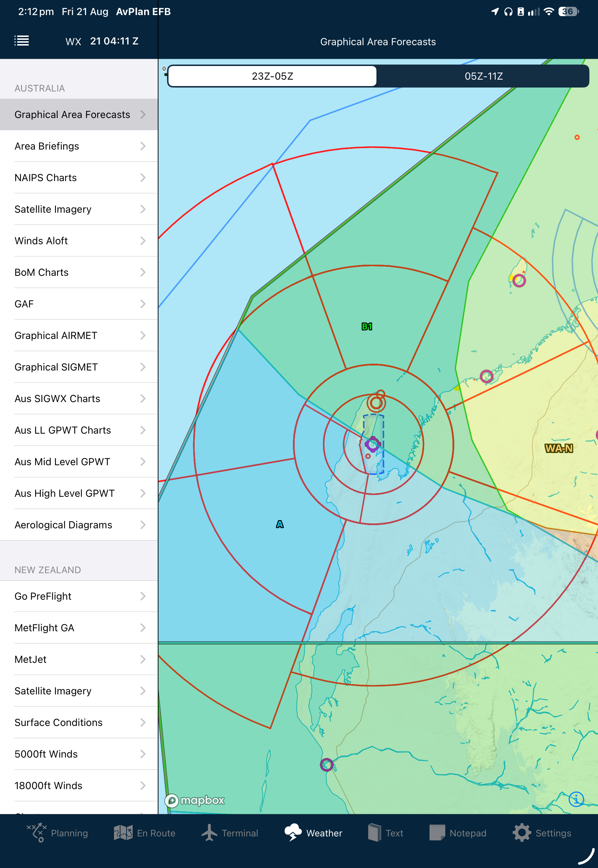The height and width of the screenshot is (868, 598).
Task: Open the Planning tab icon
Action: pyautogui.click(x=37, y=833)
